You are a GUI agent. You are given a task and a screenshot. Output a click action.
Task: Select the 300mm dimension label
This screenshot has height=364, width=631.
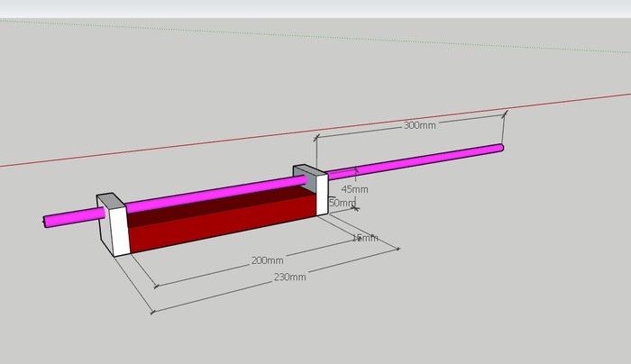420,126
